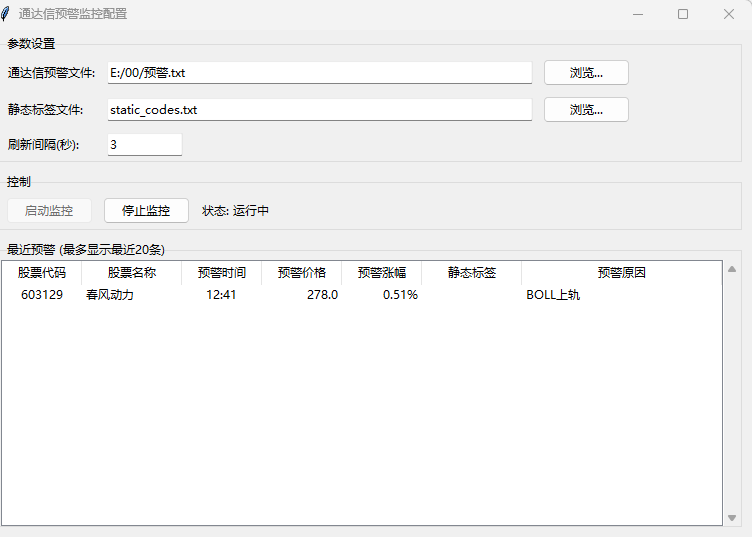
Task: Sort by 预警时间 column header
Action: (x=222, y=273)
